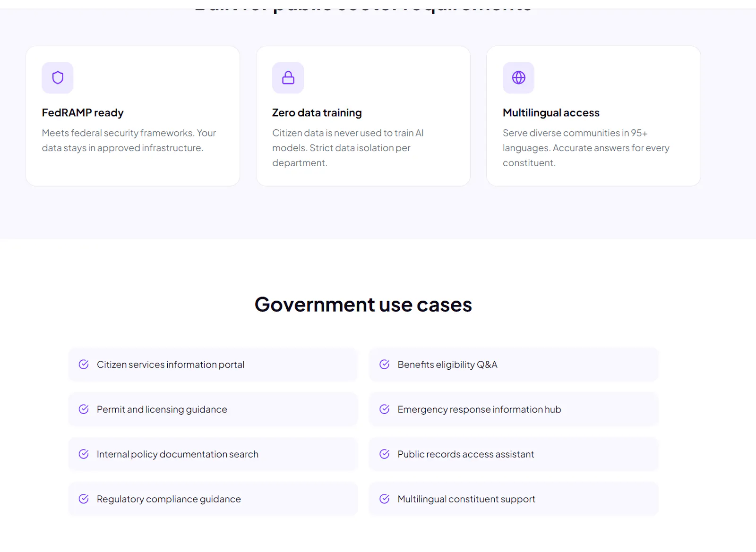Click check icon beside Emergency response information hub
The width and height of the screenshot is (756, 552).
(385, 409)
